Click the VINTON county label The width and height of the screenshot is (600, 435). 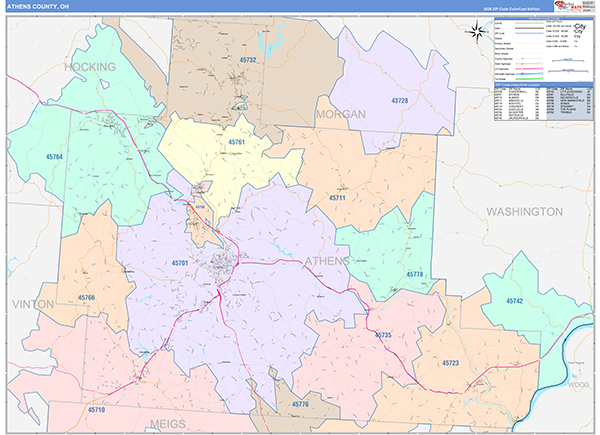click(33, 304)
